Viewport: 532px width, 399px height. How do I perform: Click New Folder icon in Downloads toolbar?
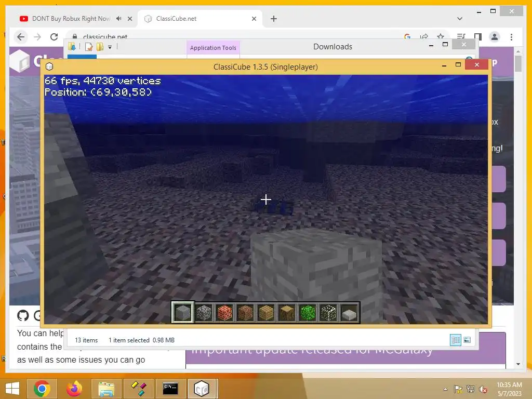point(100,47)
